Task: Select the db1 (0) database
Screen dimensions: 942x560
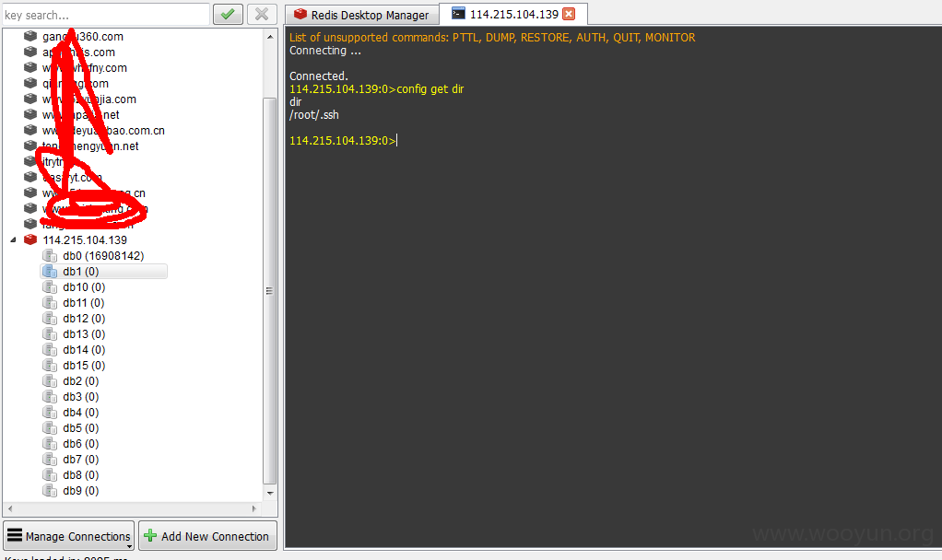Action: [x=81, y=272]
